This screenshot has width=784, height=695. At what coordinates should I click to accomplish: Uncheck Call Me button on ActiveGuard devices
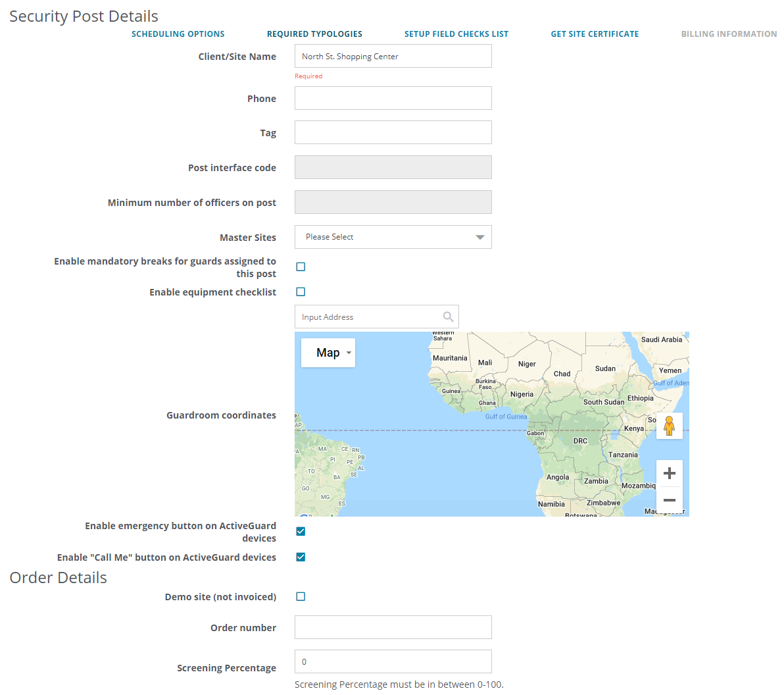(301, 557)
